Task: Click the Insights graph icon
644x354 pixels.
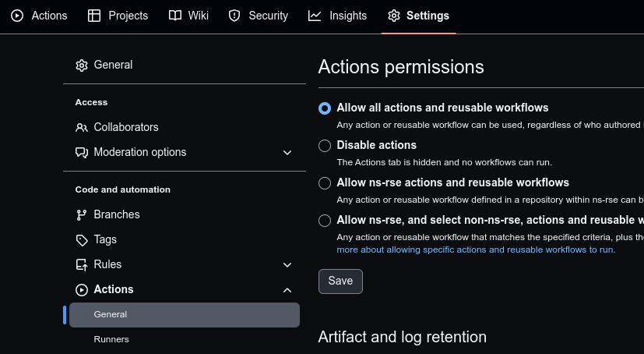Action: 315,16
